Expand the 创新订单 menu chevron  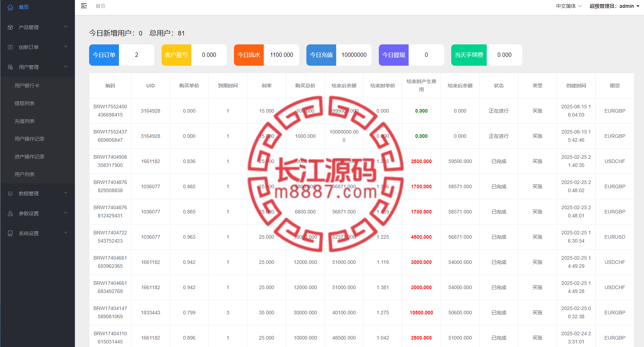pos(66,47)
